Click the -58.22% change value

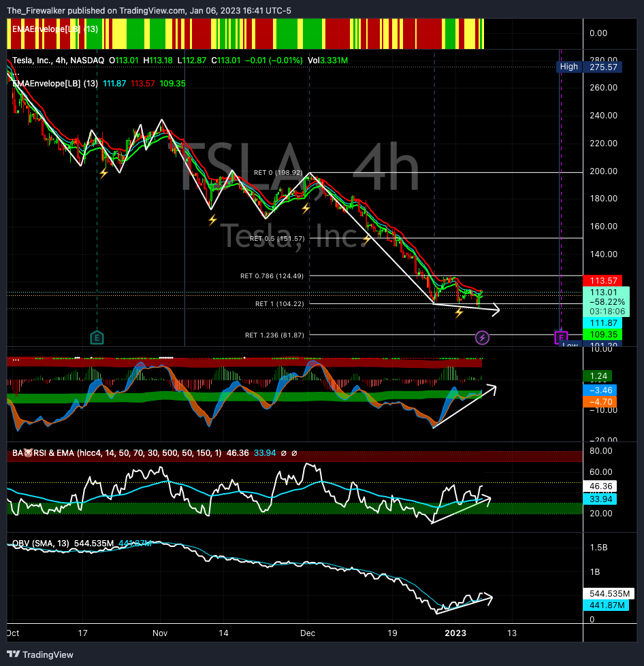point(607,302)
